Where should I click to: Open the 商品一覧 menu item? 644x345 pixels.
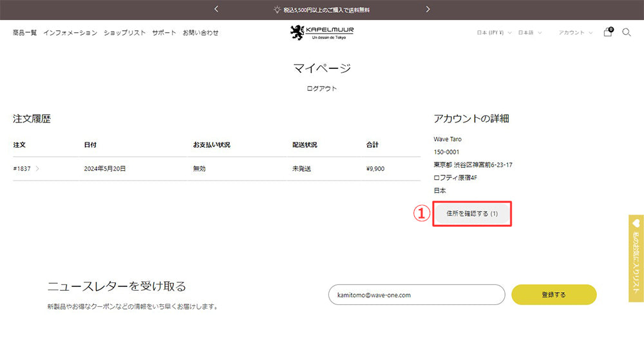point(24,33)
